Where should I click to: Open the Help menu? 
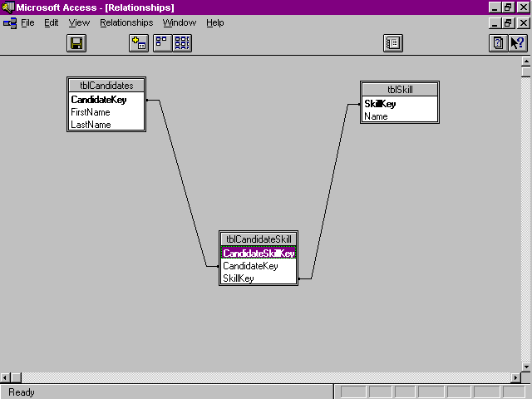tap(215, 22)
